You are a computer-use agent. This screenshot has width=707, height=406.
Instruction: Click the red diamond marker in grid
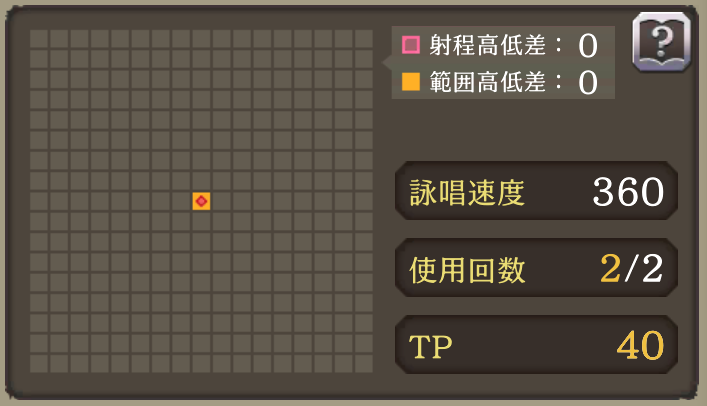(201, 201)
